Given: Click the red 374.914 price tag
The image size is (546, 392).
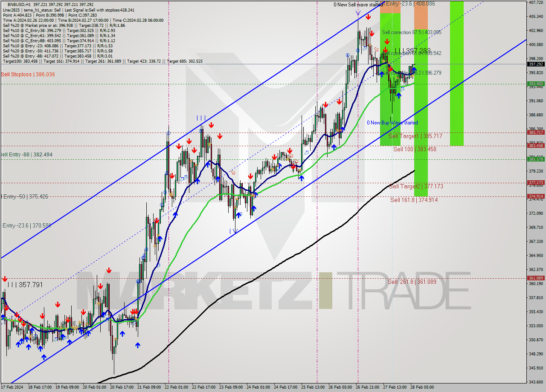Looking at the screenshot, I should point(536,196).
